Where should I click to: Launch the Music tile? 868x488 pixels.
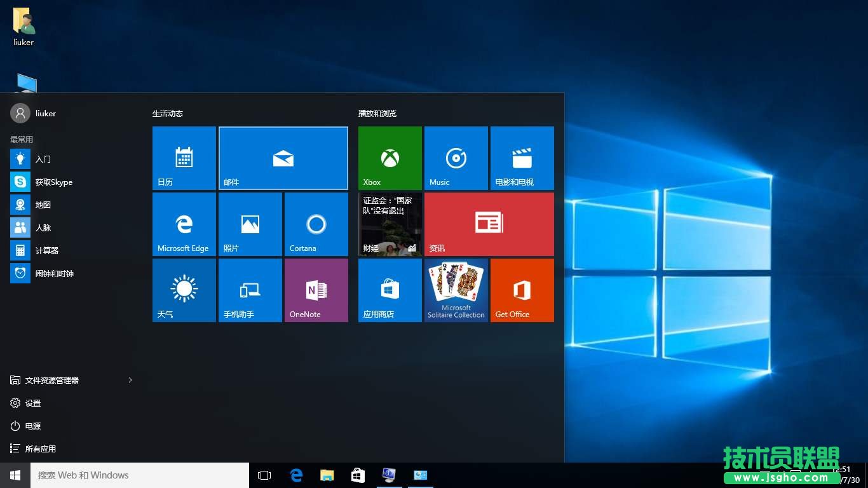[456, 158]
